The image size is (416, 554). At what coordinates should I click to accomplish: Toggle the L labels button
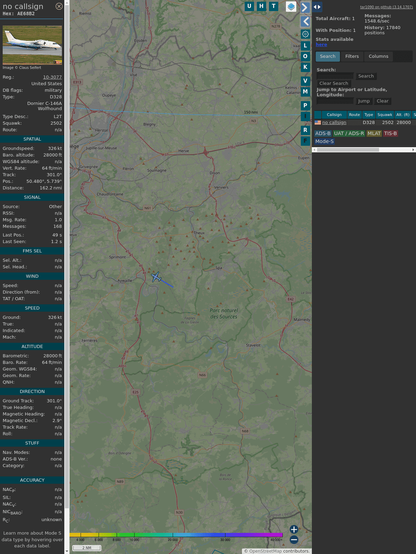(x=305, y=45)
